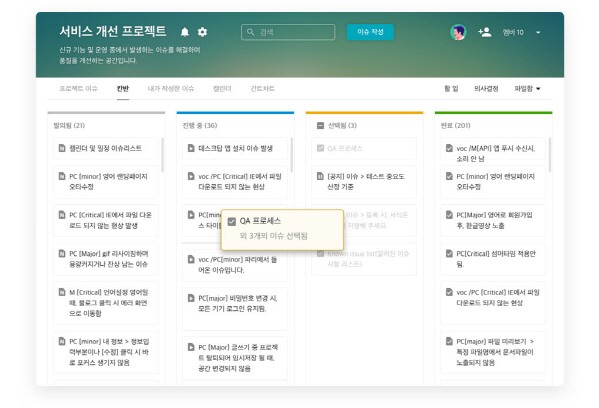Click the 발의됨 (21) column header
This screenshot has width=599, height=408.
click(x=69, y=125)
